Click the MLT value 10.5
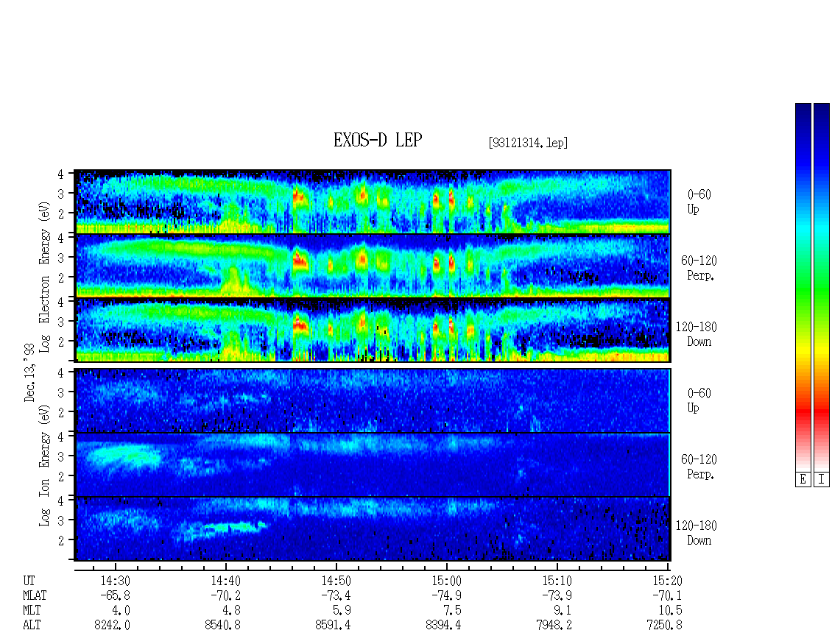Image resolution: width=832 pixels, height=644 pixels. [x=669, y=611]
